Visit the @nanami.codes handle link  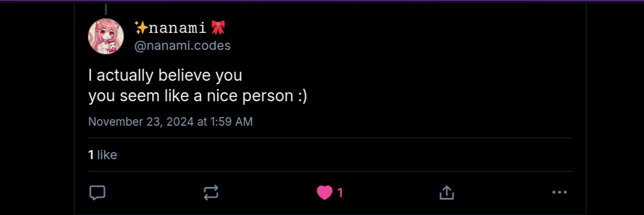(x=182, y=46)
